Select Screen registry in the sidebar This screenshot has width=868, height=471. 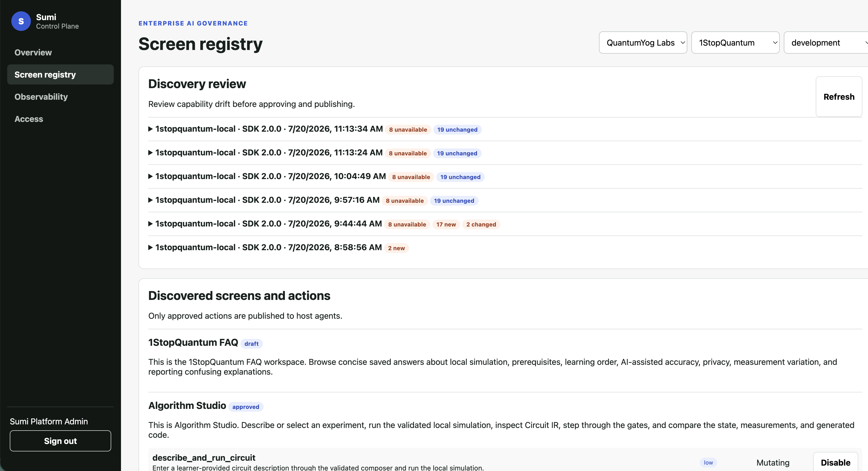60,74
